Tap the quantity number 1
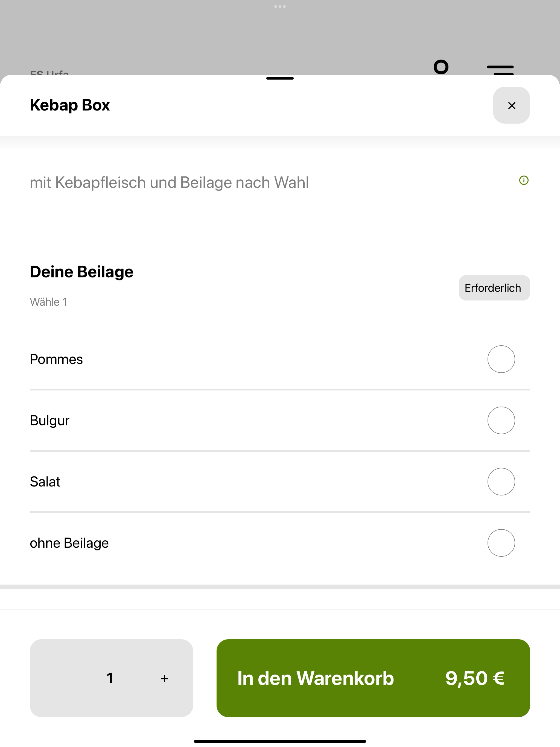This screenshot has height=747, width=560. [110, 678]
